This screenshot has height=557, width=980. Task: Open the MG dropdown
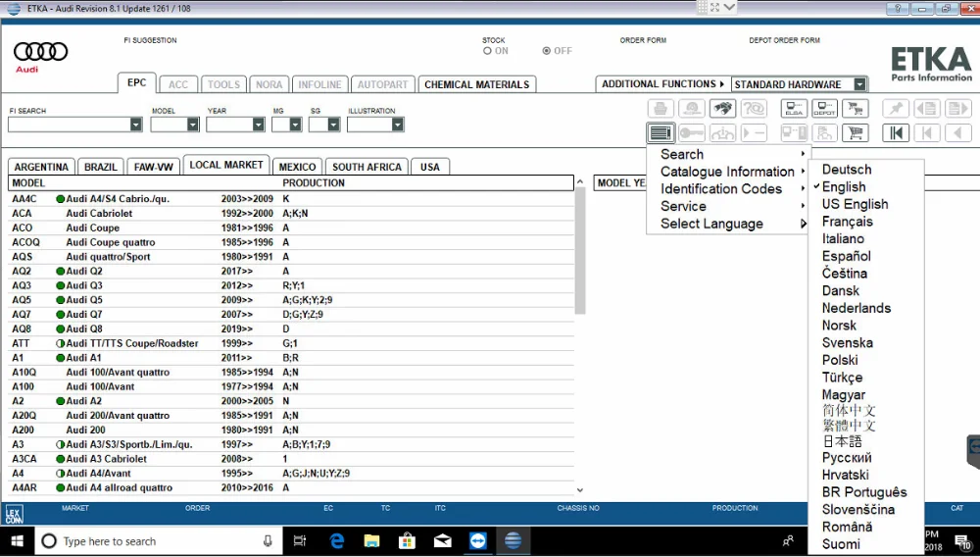(x=296, y=125)
